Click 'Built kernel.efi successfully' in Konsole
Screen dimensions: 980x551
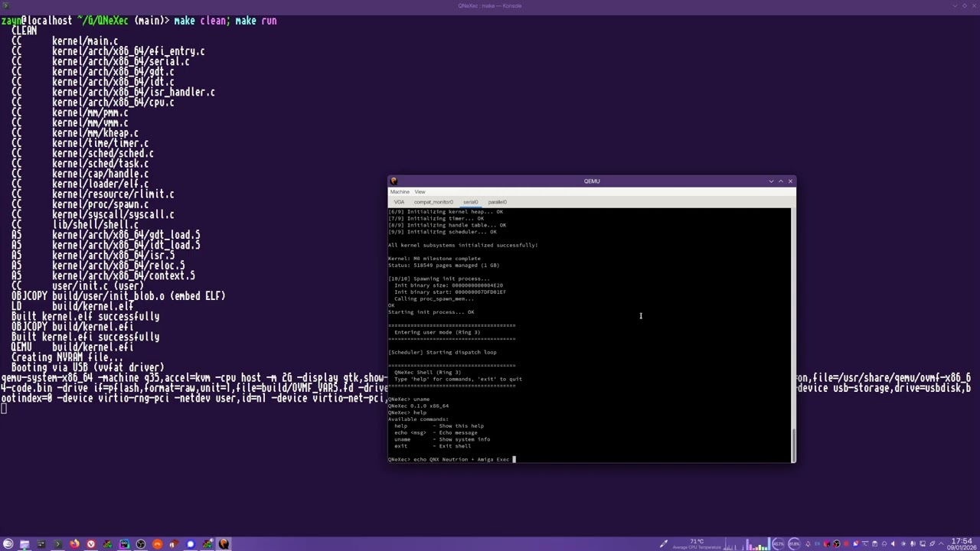(86, 337)
